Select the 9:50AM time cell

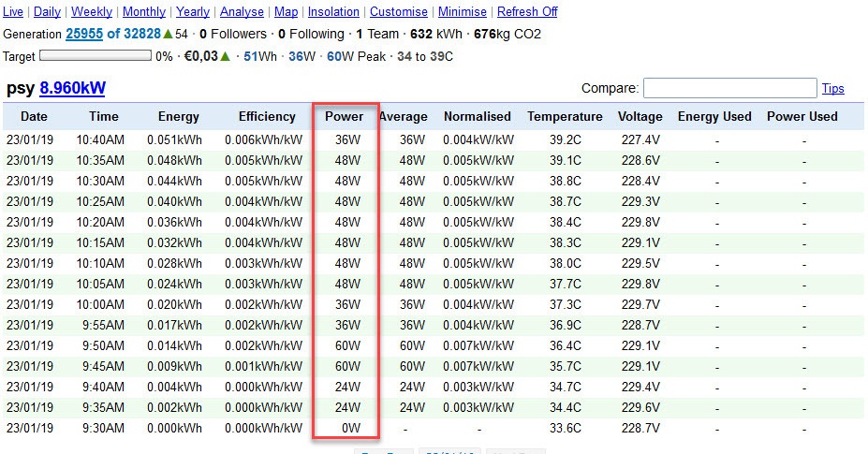[104, 345]
